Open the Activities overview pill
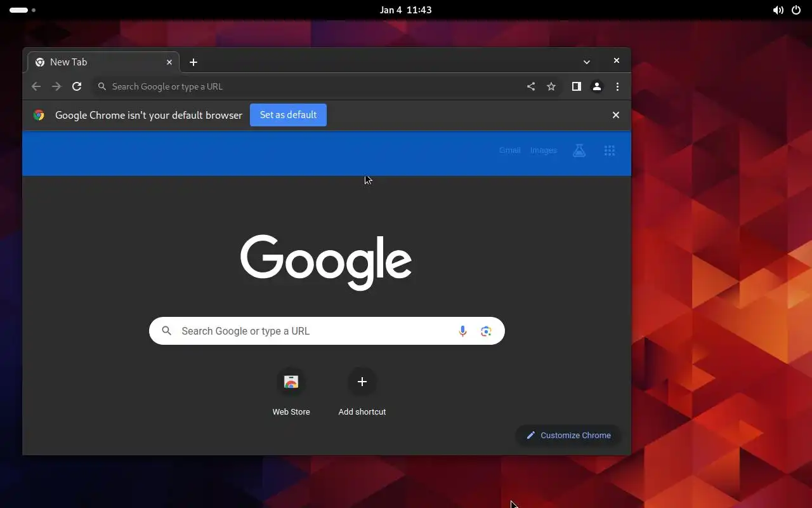The width and height of the screenshot is (812, 508). pos(22,10)
